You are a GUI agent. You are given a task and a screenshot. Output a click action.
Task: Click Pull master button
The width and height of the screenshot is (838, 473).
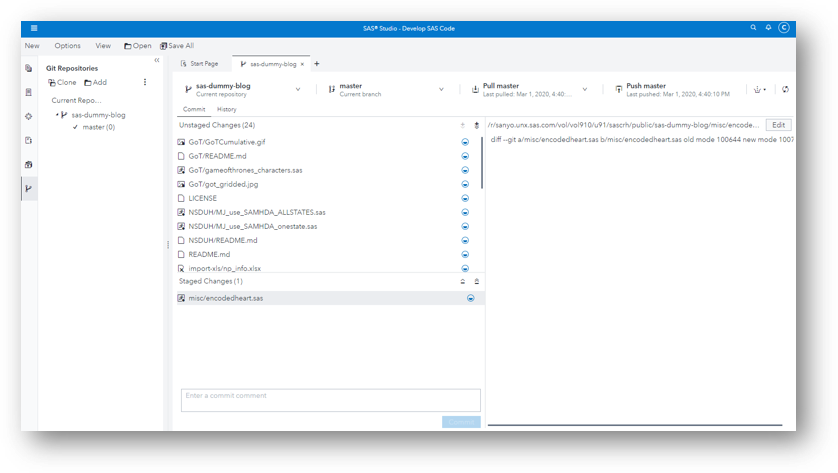coord(524,89)
